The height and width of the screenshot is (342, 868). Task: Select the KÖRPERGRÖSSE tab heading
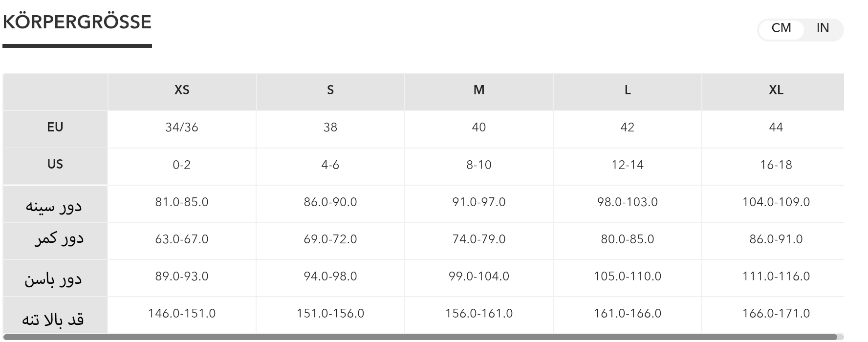pos(77,22)
